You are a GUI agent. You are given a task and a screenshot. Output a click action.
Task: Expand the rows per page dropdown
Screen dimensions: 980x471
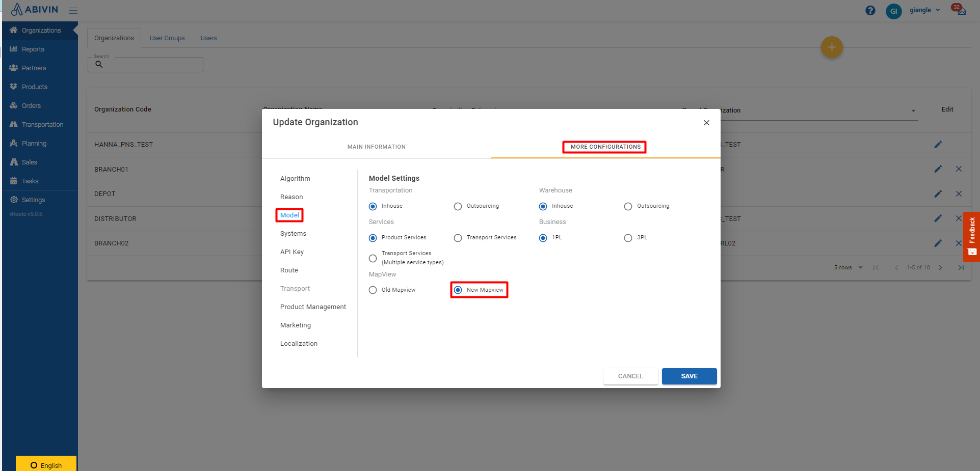(x=849, y=268)
